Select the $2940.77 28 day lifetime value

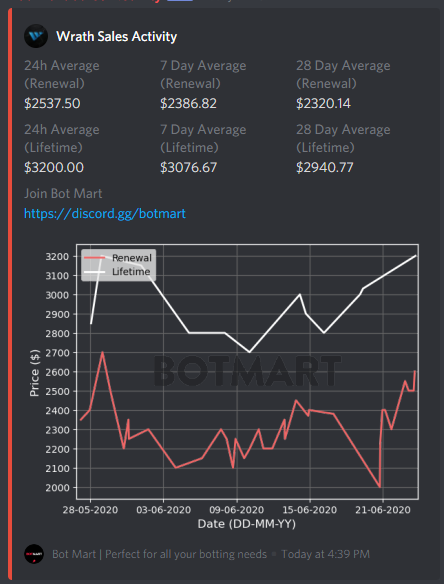(325, 167)
